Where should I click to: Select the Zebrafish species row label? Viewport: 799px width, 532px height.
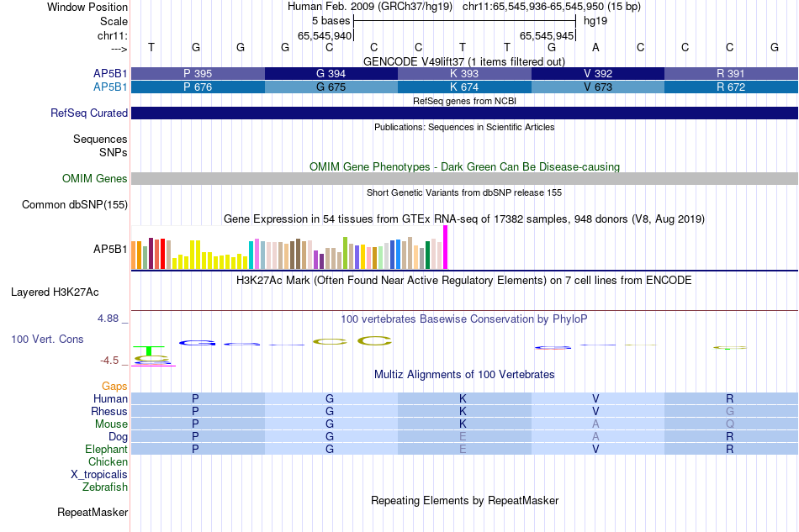[105, 487]
